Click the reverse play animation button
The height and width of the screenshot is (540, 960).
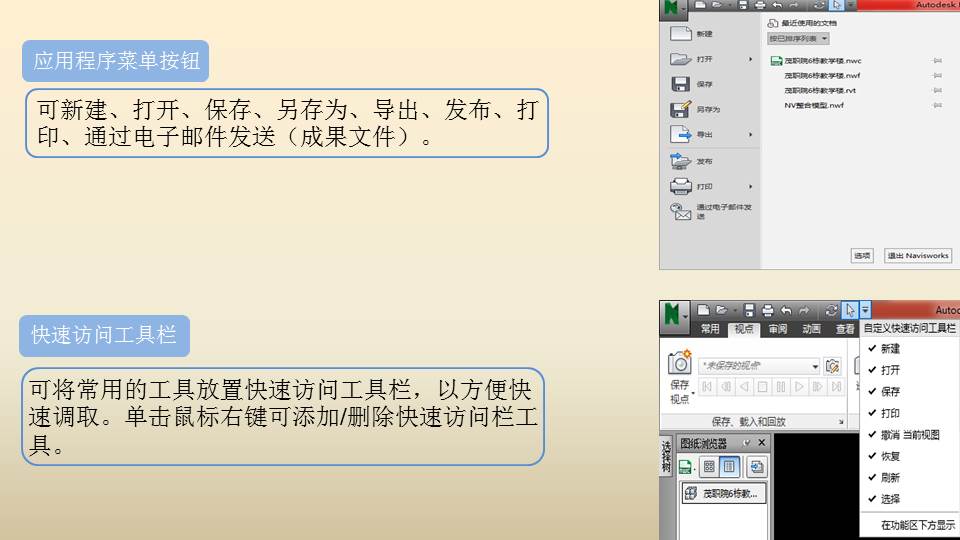coord(744,386)
